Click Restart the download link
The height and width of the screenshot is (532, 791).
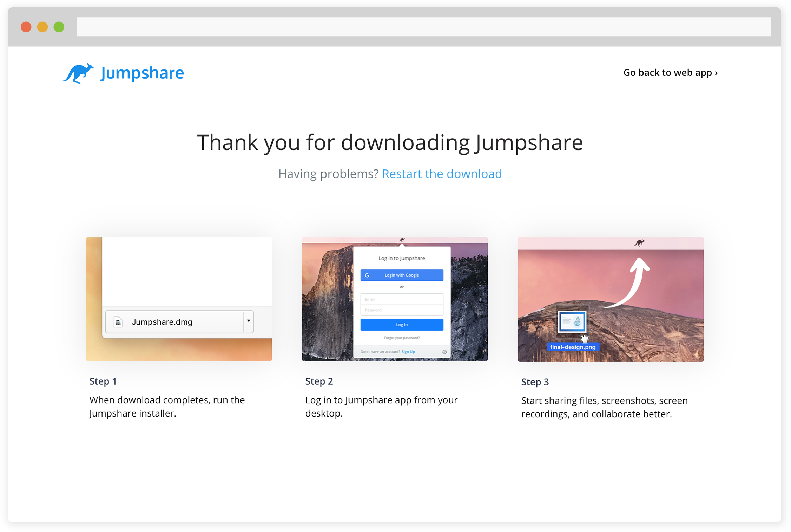442,174
